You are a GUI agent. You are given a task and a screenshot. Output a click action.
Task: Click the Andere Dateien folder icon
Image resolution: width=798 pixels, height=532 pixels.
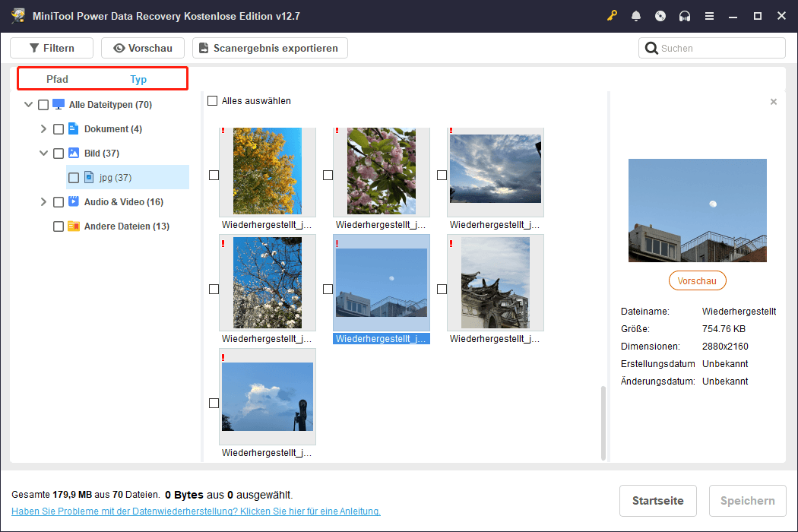[74, 226]
